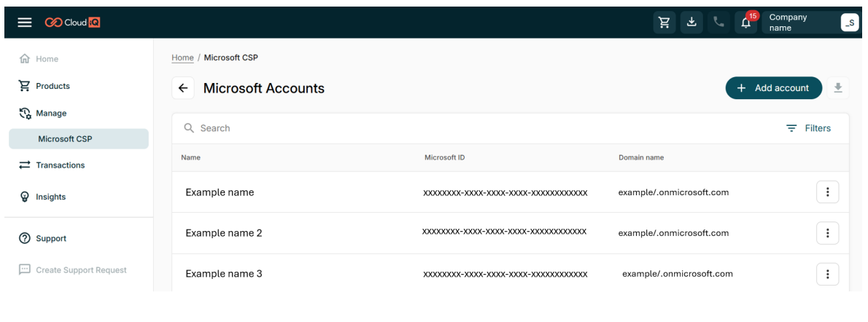Open Manage section in sidebar
Image resolution: width=868 pixels, height=322 pixels.
(x=42, y=114)
